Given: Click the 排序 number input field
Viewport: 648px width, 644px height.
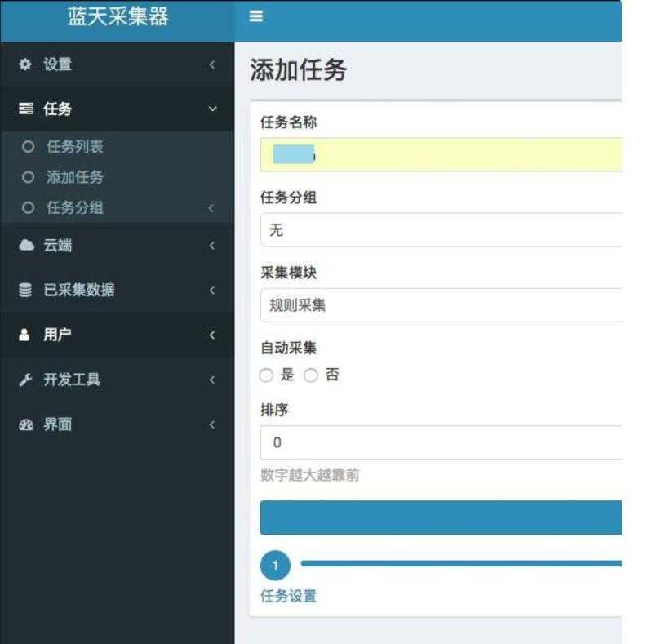Looking at the screenshot, I should [441, 442].
